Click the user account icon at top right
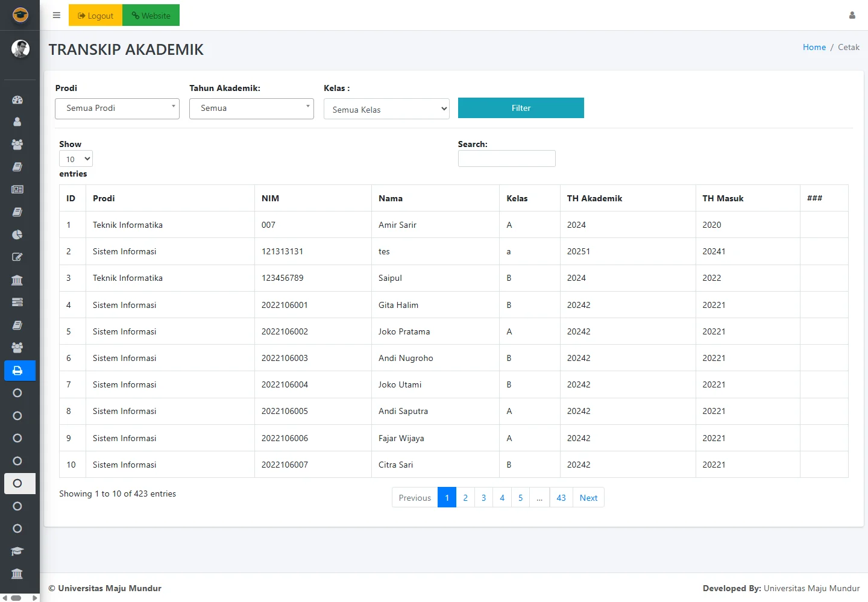Image resolution: width=868 pixels, height=602 pixels. [x=852, y=16]
